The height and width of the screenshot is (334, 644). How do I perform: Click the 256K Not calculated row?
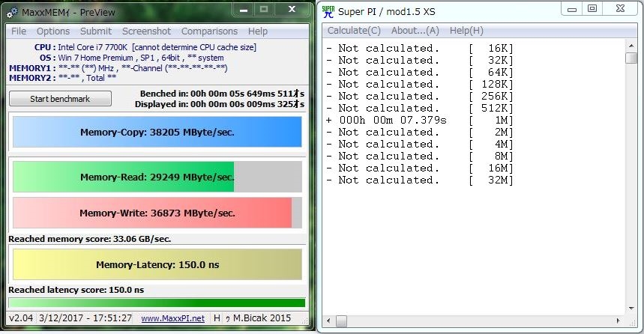click(x=419, y=96)
